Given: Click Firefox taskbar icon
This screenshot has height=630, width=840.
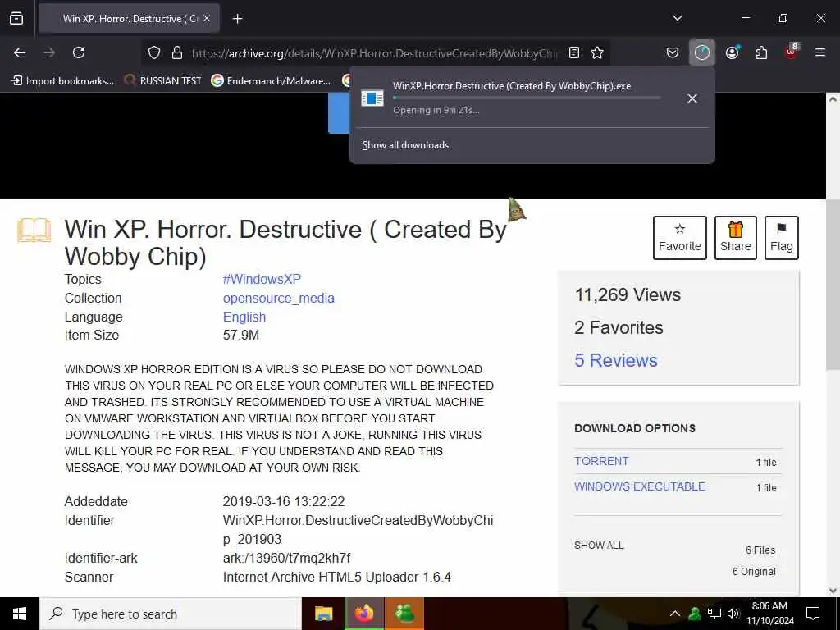Looking at the screenshot, I should [363, 614].
